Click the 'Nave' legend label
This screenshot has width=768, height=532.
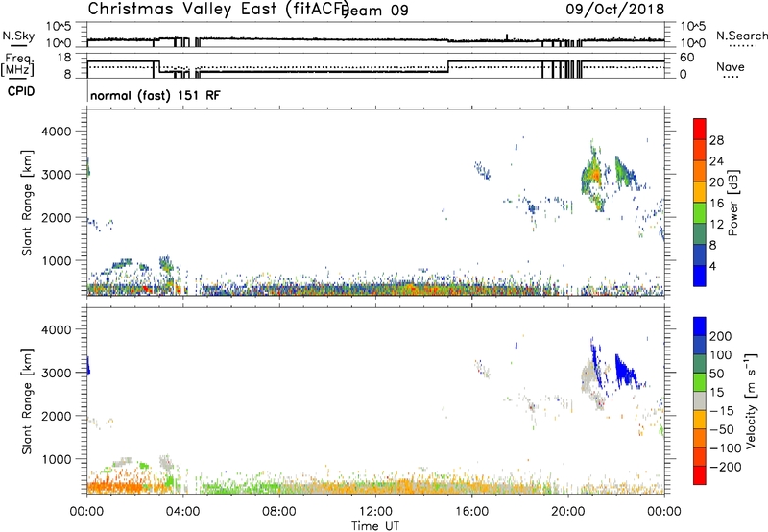(x=731, y=67)
